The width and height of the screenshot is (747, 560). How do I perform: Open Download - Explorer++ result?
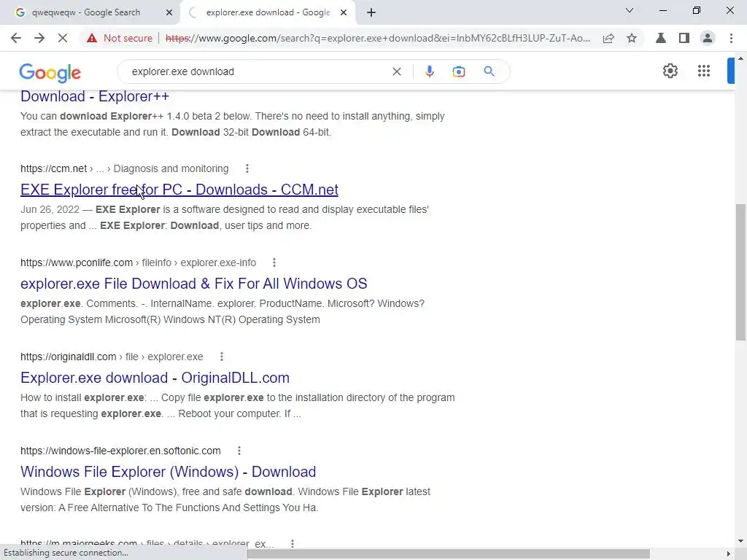coord(95,96)
